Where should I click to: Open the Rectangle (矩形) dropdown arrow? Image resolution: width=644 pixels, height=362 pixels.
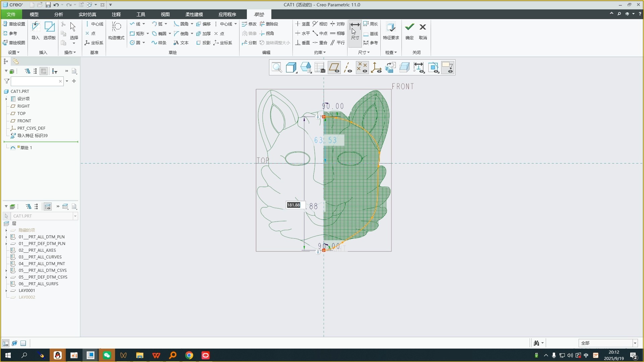[148, 34]
